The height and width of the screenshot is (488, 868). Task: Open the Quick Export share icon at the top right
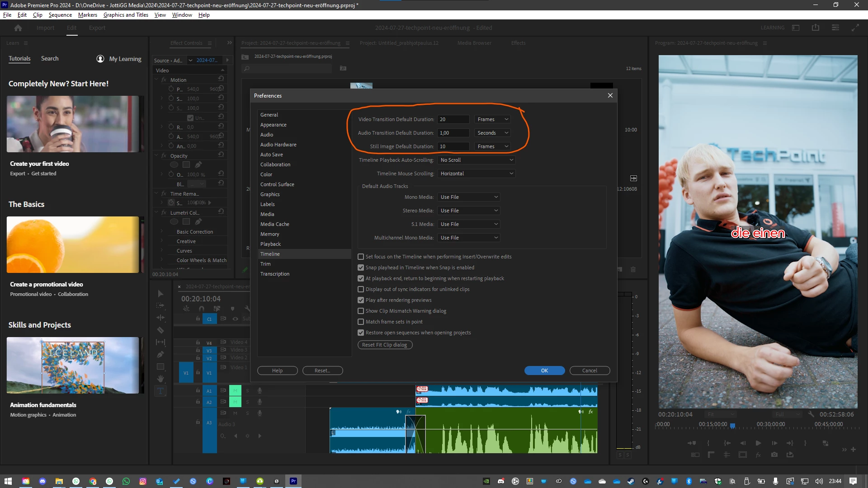(816, 28)
